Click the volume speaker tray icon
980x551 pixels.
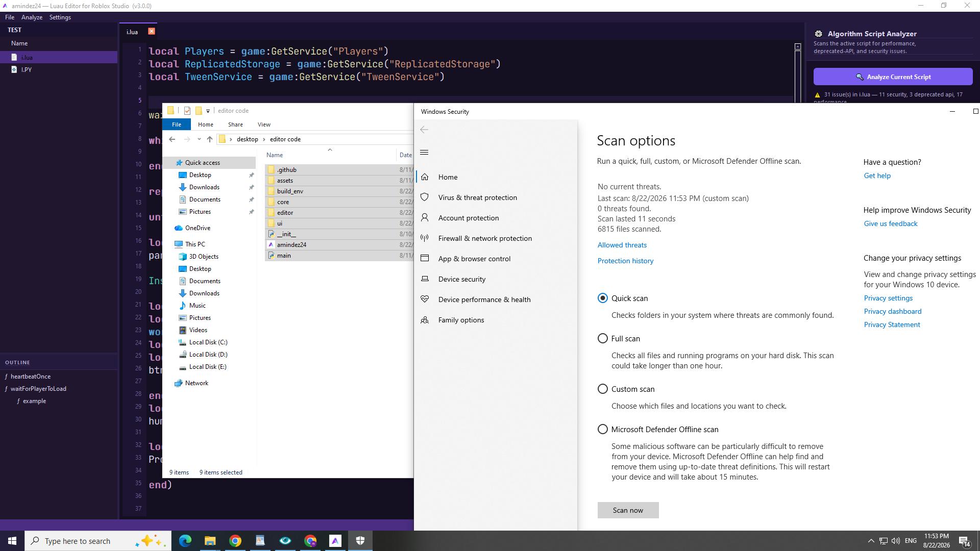(x=896, y=541)
